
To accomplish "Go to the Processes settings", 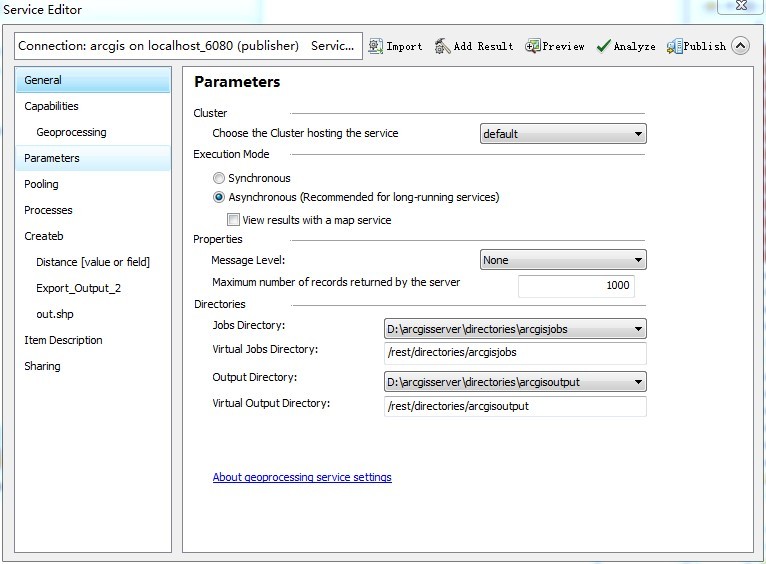I will pyautogui.click(x=93, y=210).
